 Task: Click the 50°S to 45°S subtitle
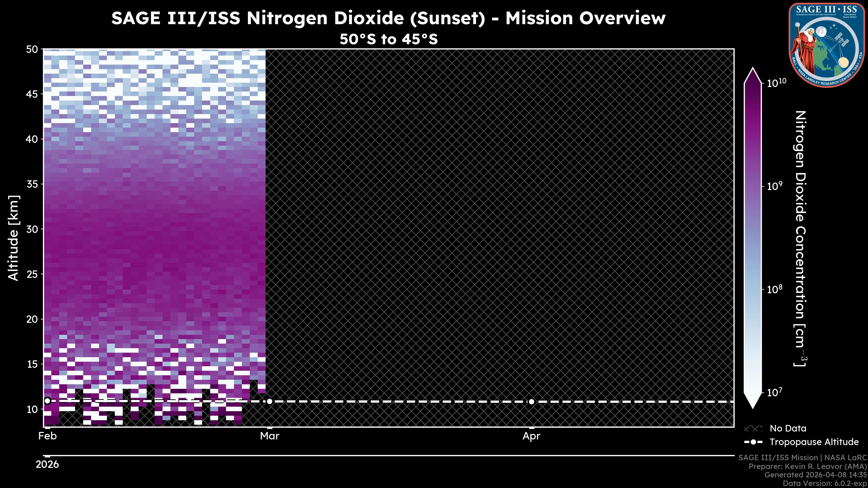(389, 39)
